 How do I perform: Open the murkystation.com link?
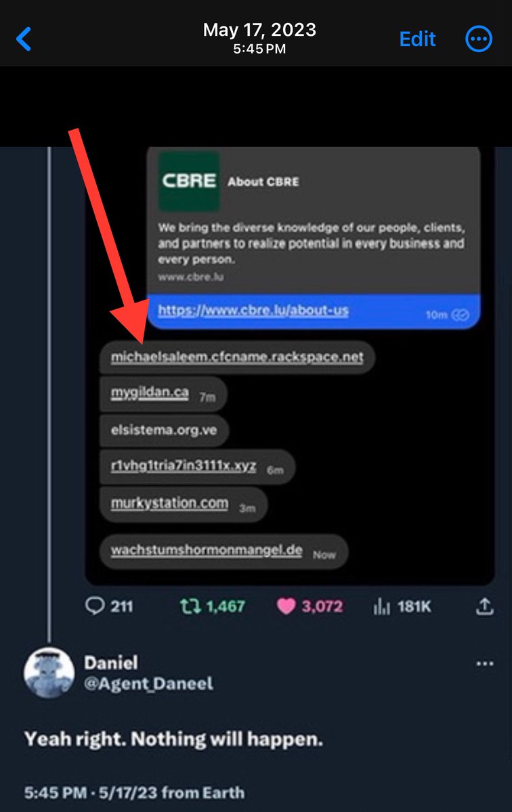coord(169,505)
